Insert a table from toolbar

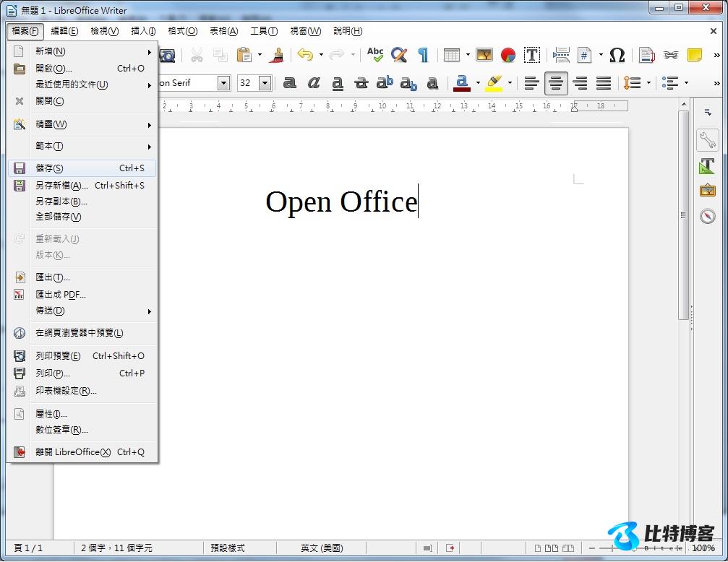click(x=451, y=55)
